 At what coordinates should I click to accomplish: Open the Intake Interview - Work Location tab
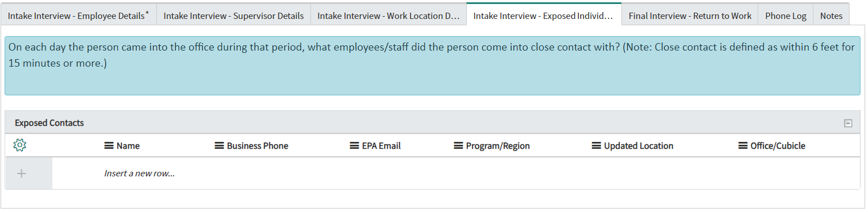[x=389, y=16]
